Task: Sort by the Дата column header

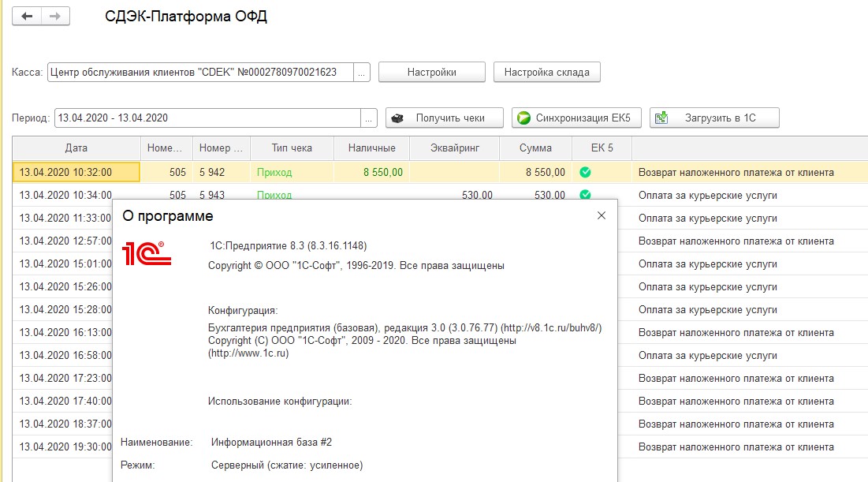Action: tap(76, 148)
